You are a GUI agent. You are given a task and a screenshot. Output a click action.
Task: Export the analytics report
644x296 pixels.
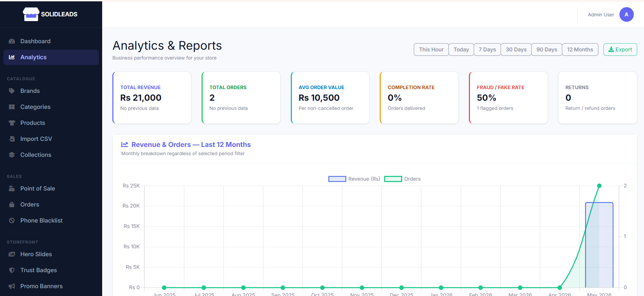(x=620, y=50)
